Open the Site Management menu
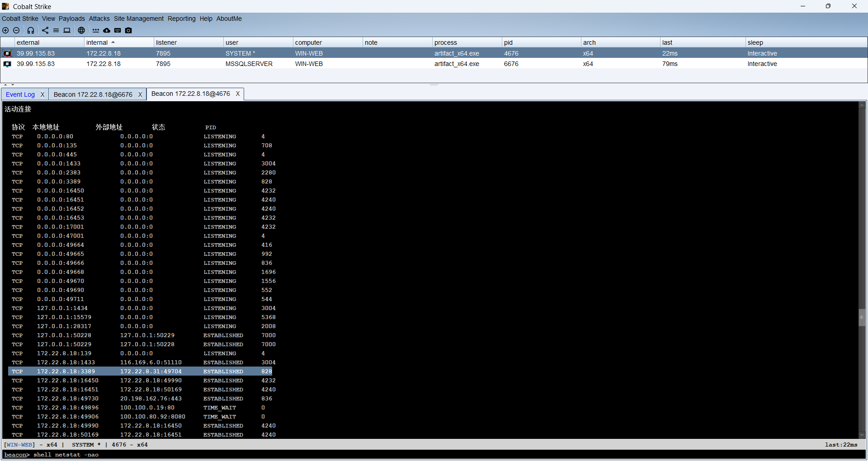 pyautogui.click(x=139, y=19)
